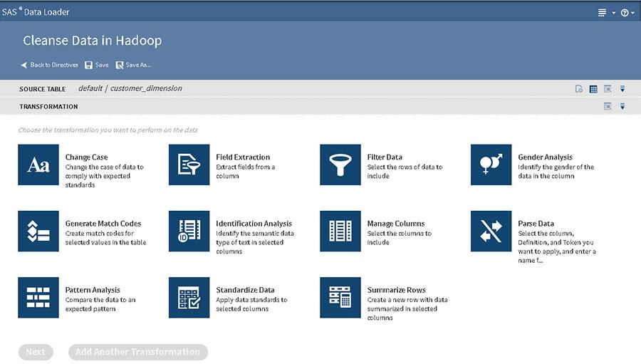
Task: Click the Gender Analysis title text
Action: point(546,157)
